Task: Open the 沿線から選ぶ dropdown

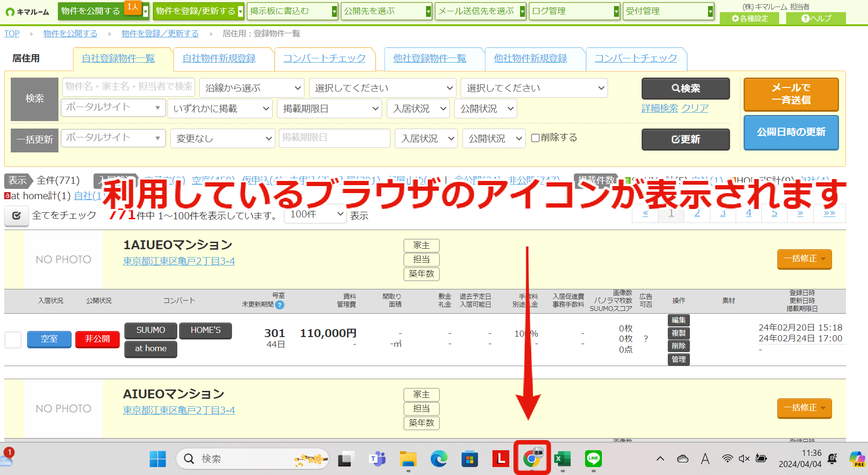Action: 252,88
